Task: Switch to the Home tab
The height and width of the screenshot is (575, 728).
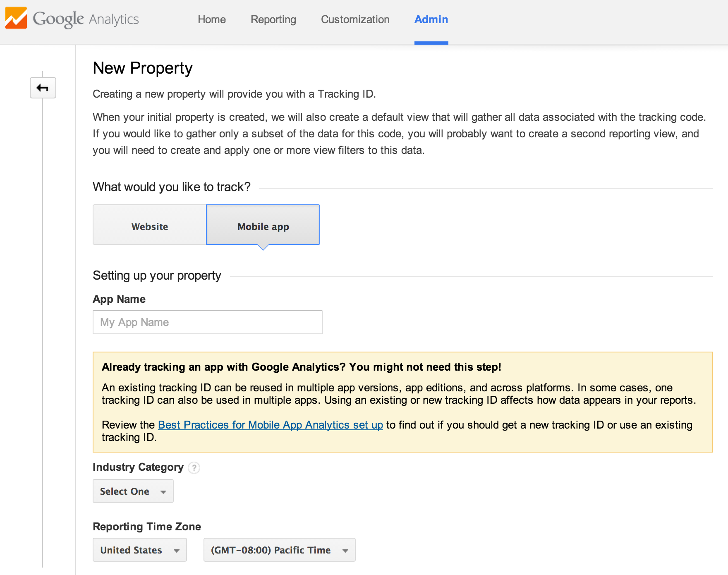Action: click(x=212, y=19)
